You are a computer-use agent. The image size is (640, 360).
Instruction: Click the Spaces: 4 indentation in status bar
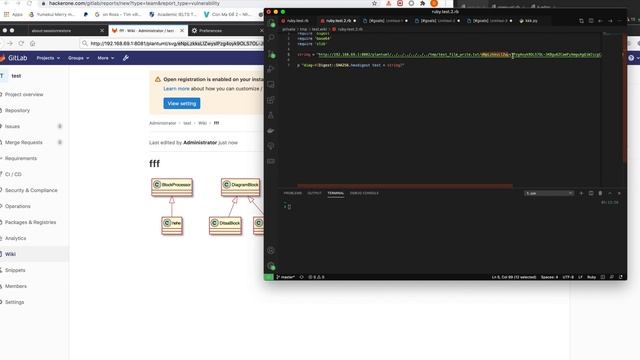pos(549,277)
